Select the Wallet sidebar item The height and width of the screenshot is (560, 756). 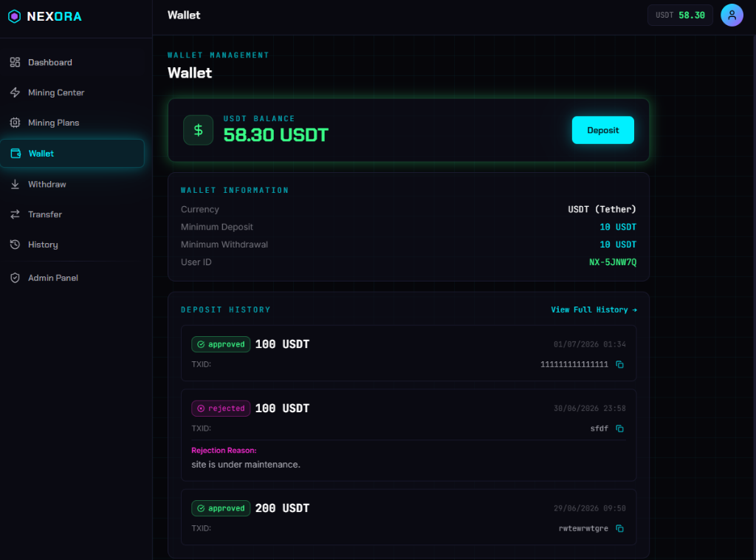point(72,154)
